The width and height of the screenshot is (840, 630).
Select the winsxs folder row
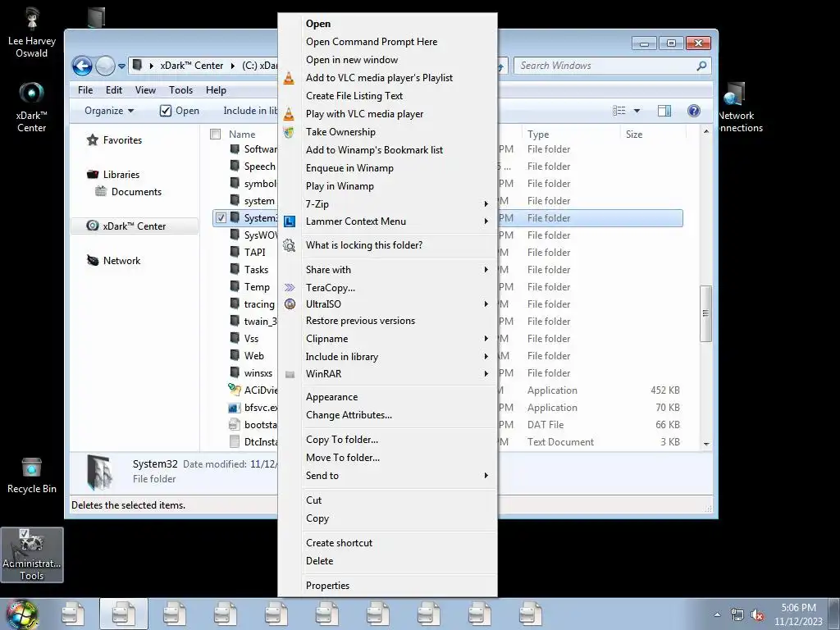447,373
